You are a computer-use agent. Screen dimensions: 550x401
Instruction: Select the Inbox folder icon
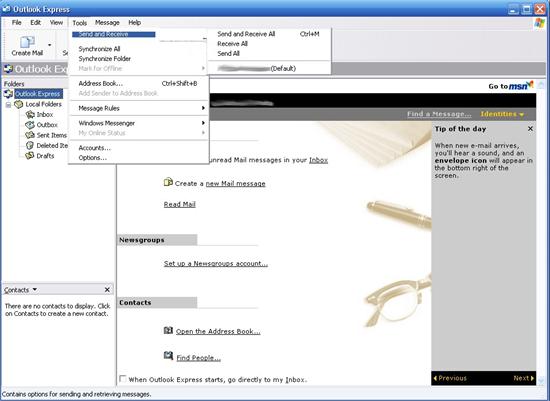click(x=31, y=114)
